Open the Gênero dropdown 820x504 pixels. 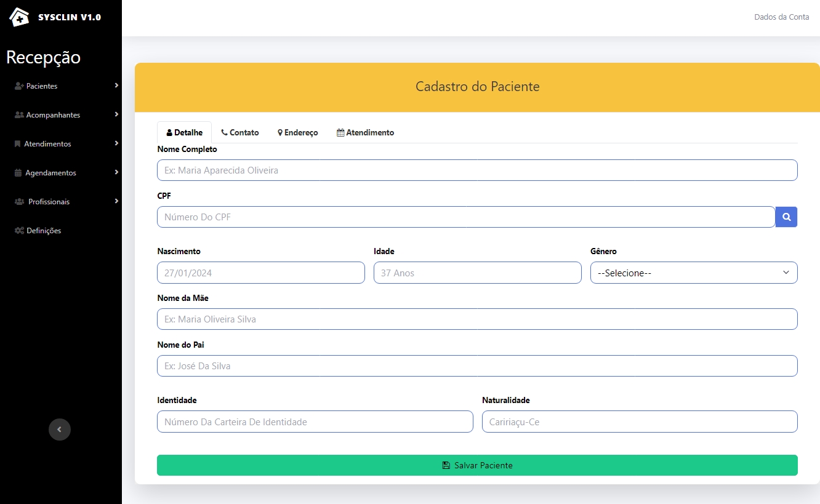693,273
